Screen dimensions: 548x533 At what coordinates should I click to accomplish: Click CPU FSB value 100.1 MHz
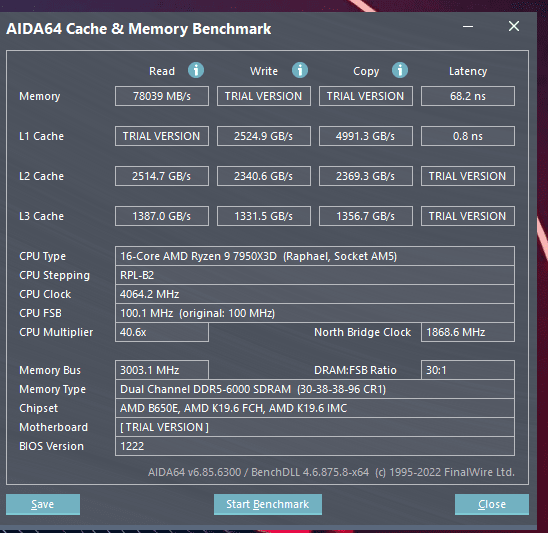(315, 313)
